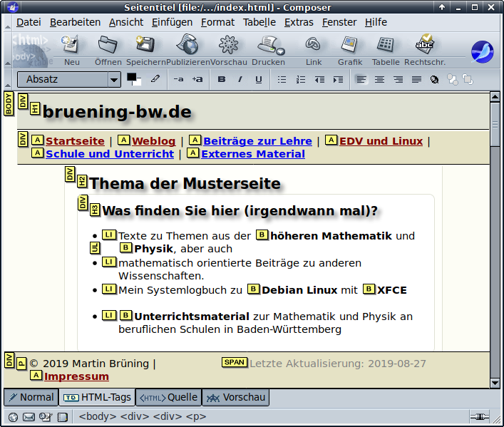Open the Einfügen menu
Image resolution: width=504 pixels, height=427 pixels.
pyautogui.click(x=172, y=22)
